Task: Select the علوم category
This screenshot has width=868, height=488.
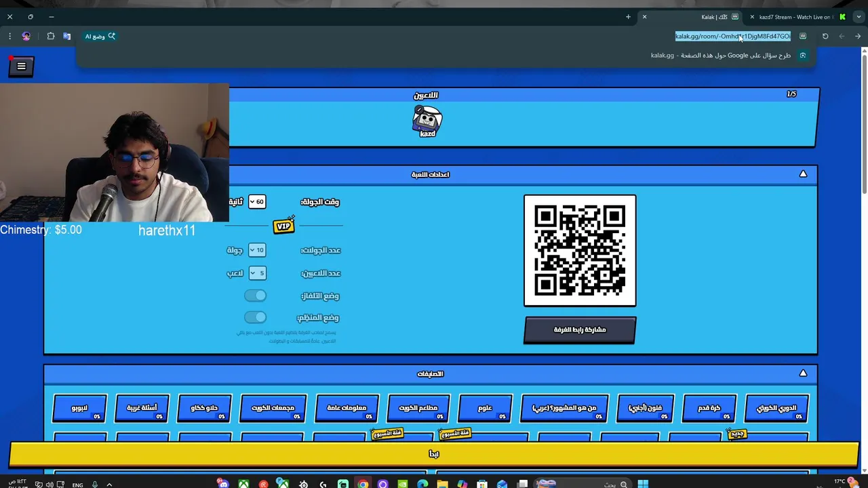Action: coord(485,408)
